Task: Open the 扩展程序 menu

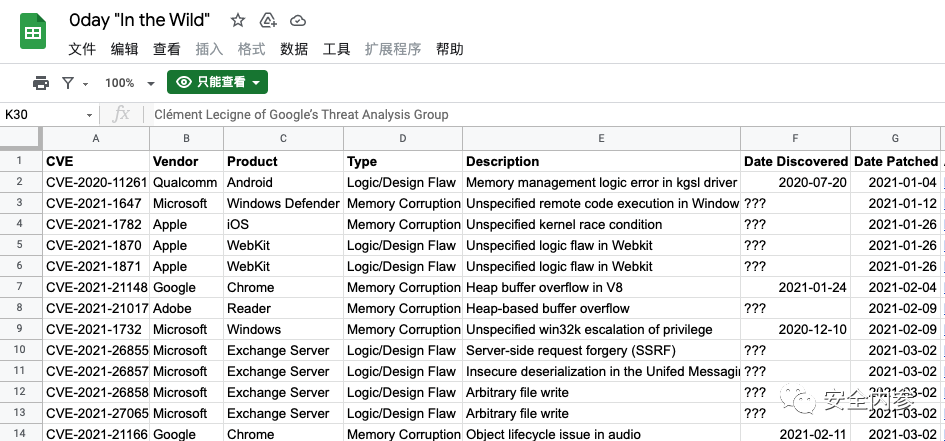Action: click(393, 49)
